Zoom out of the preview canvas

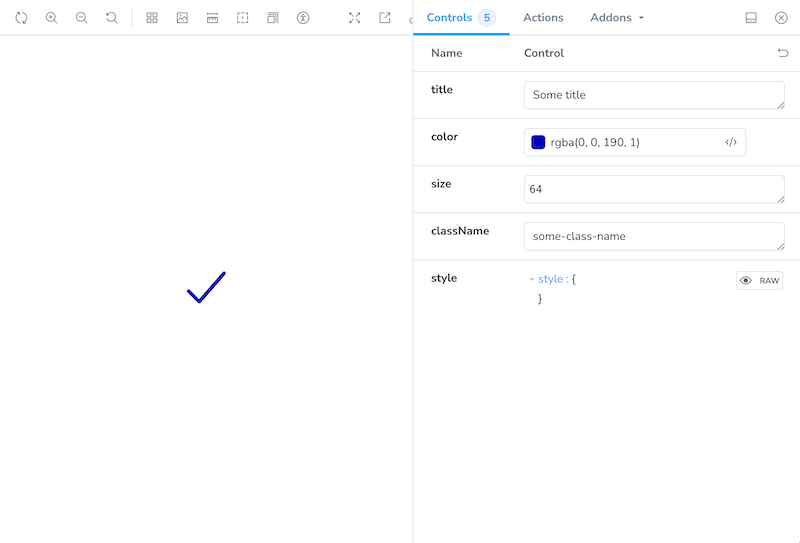pos(82,18)
